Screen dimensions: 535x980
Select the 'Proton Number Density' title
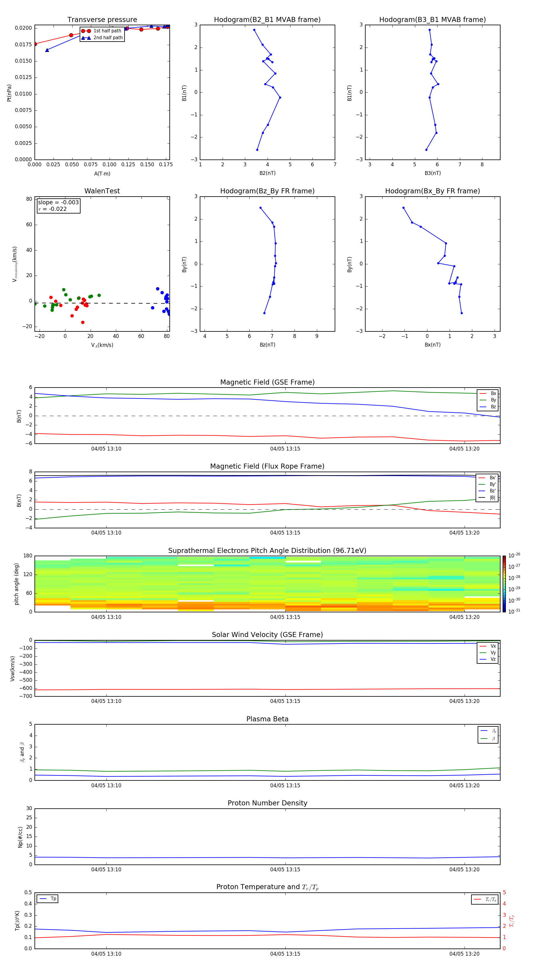click(267, 803)
